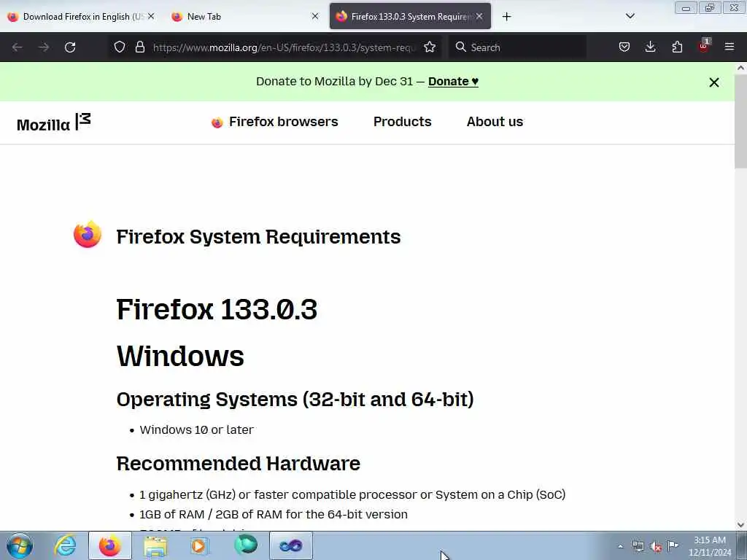Go back one page
This screenshot has width=747, height=560.
click(18, 47)
